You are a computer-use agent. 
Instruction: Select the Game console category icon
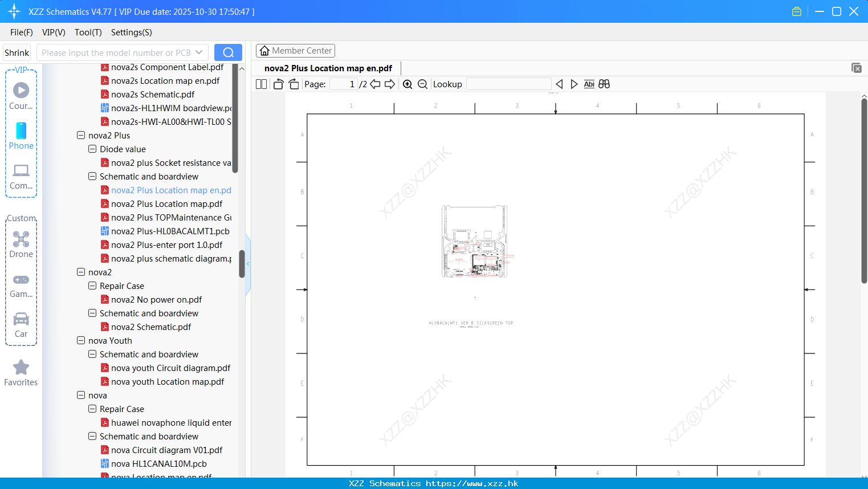[21, 285]
